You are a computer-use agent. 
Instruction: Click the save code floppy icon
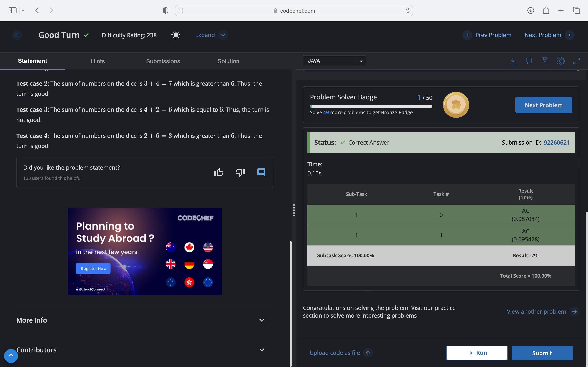pyautogui.click(x=545, y=61)
